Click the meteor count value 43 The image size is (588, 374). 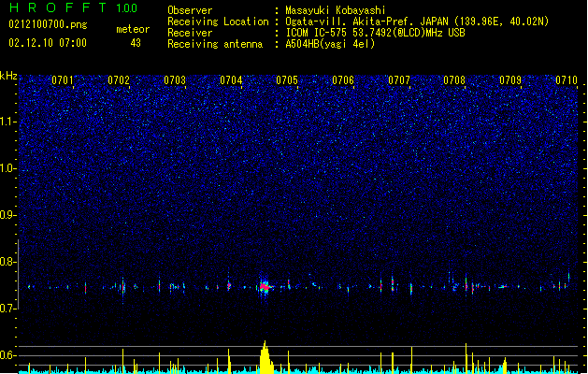(x=136, y=43)
